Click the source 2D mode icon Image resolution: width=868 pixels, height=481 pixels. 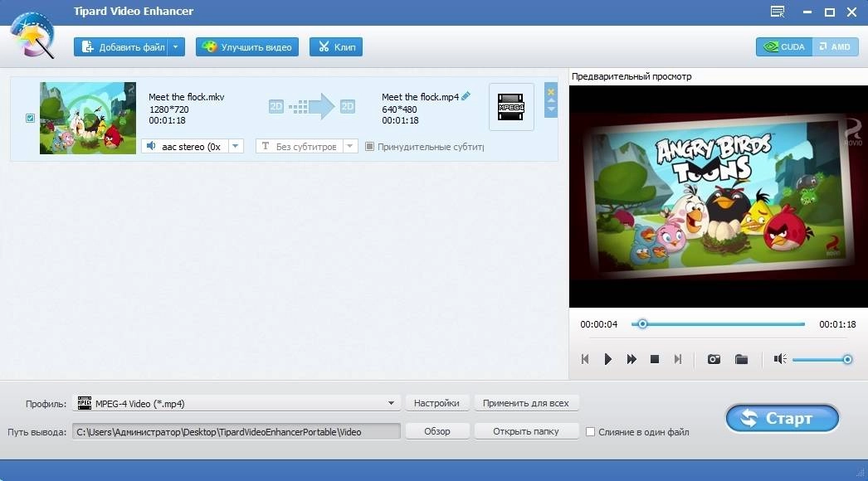coord(276,106)
